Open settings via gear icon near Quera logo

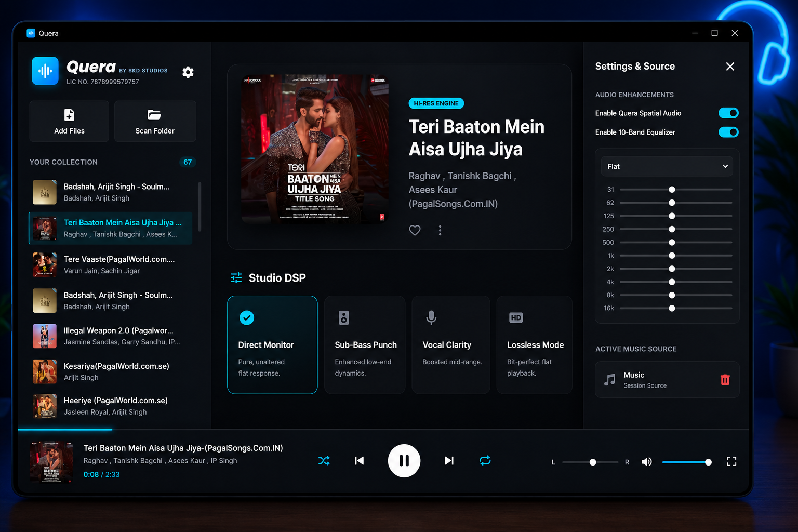(x=188, y=72)
